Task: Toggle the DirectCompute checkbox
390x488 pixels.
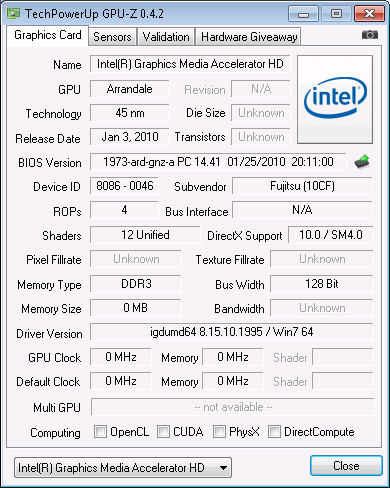Action: [x=274, y=431]
